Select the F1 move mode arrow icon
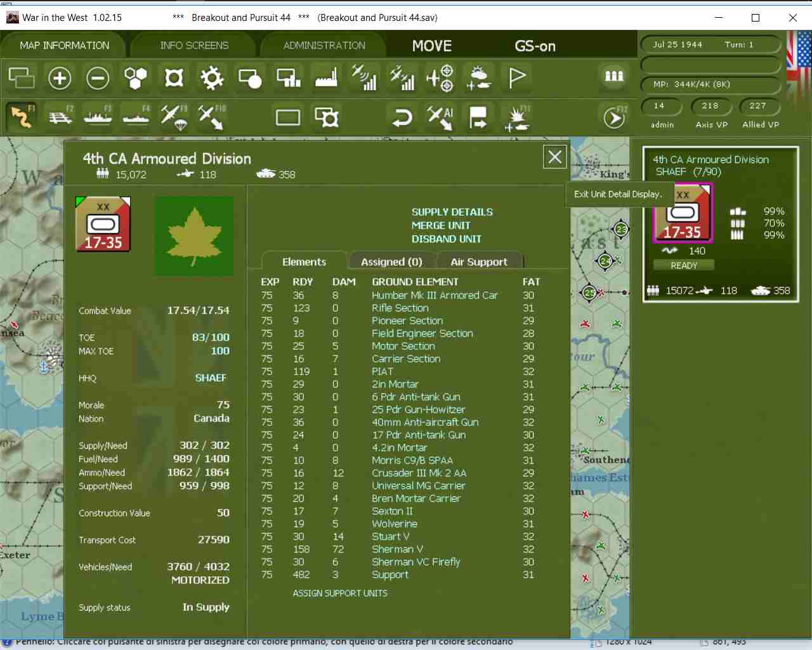 pyautogui.click(x=22, y=117)
